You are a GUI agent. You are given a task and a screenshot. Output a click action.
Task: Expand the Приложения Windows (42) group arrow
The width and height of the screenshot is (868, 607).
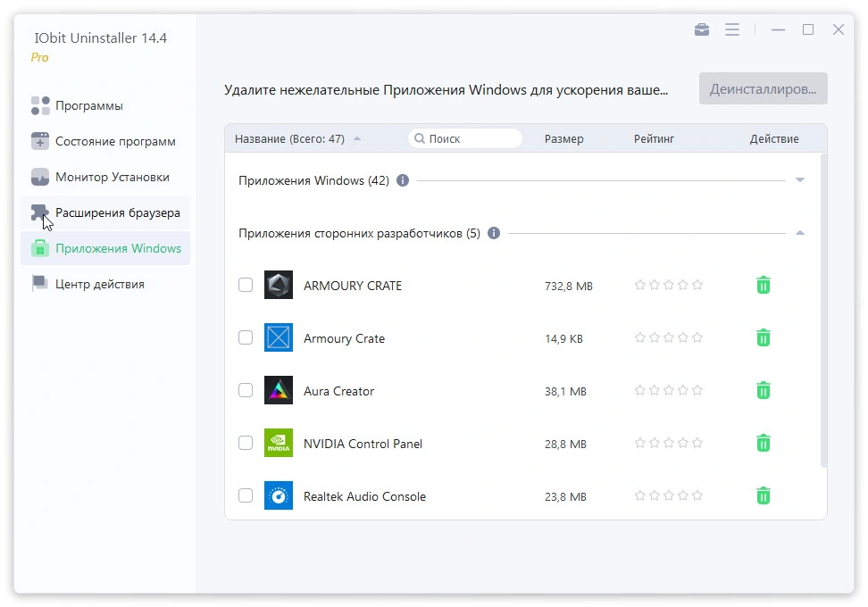click(800, 179)
